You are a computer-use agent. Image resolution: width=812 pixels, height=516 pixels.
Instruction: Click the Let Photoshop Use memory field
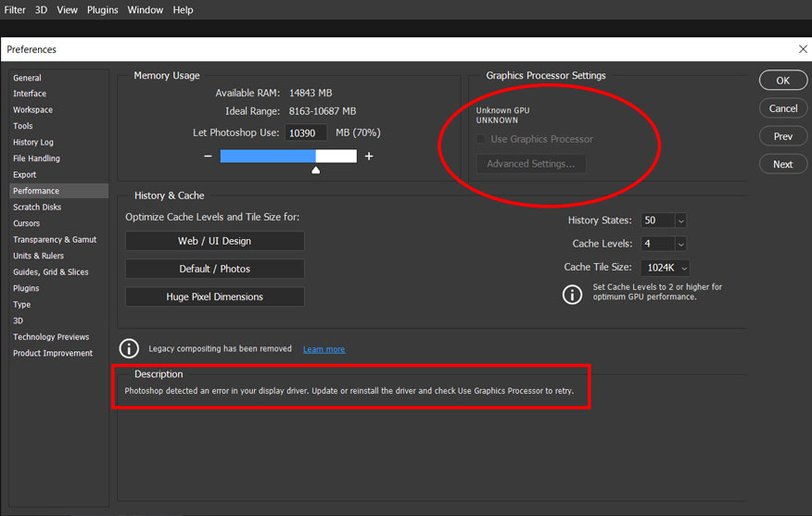[306, 133]
